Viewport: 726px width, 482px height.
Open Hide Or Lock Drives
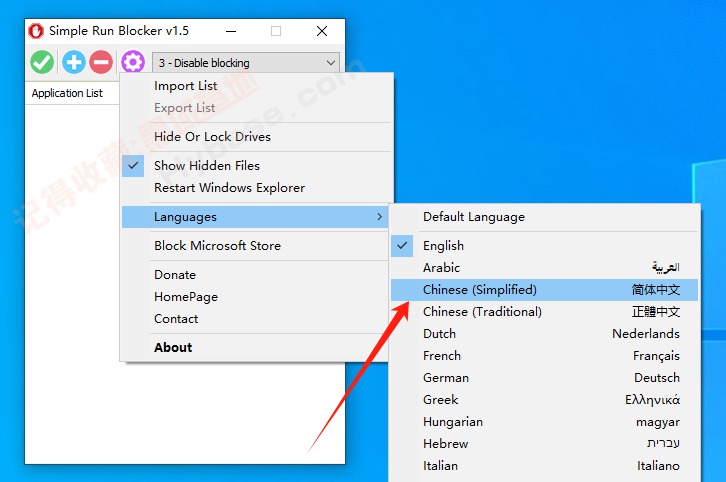(x=255, y=137)
